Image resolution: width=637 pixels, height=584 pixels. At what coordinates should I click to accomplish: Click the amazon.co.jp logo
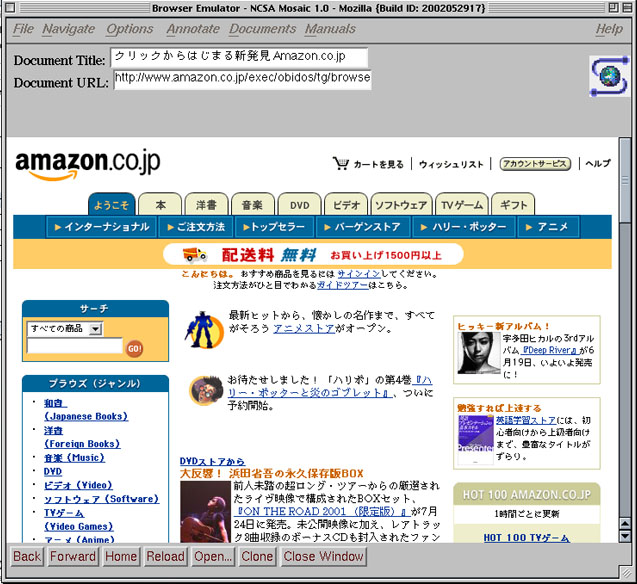click(x=88, y=165)
